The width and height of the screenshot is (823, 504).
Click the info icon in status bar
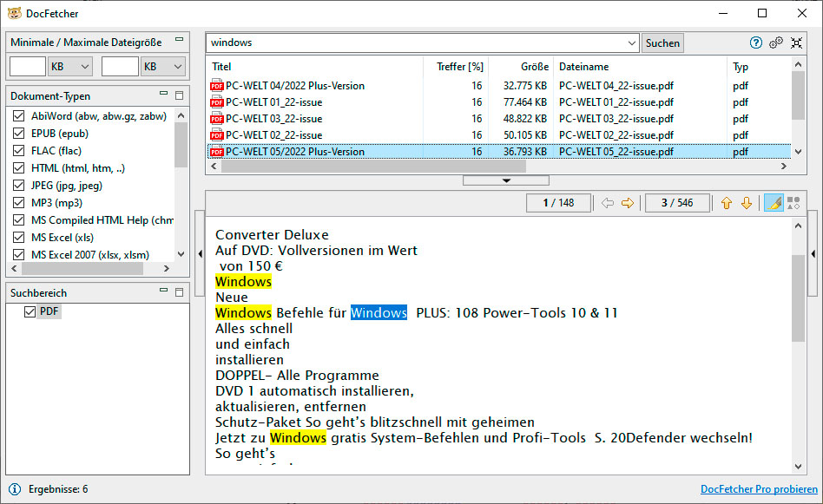click(x=15, y=489)
